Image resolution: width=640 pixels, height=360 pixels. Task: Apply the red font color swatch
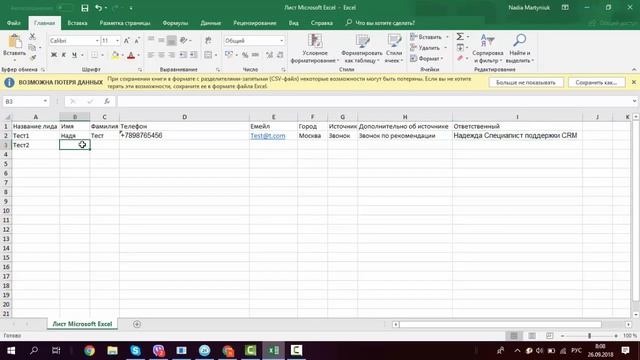pos(131,55)
